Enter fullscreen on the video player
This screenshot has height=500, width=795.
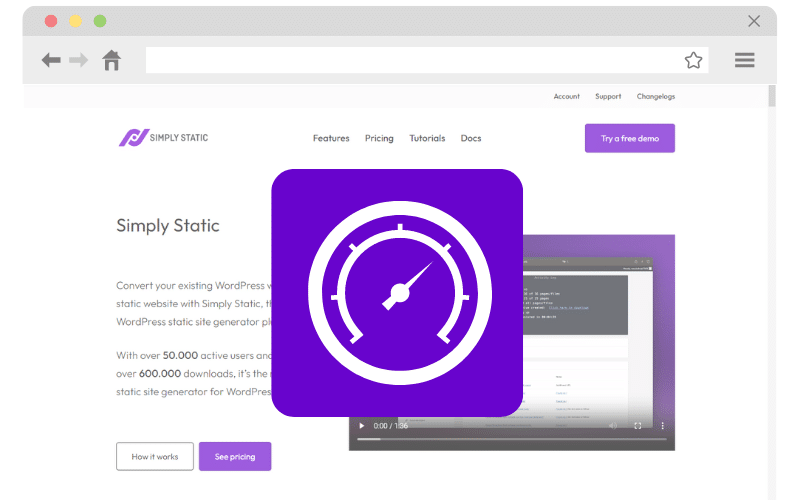pyautogui.click(x=638, y=425)
